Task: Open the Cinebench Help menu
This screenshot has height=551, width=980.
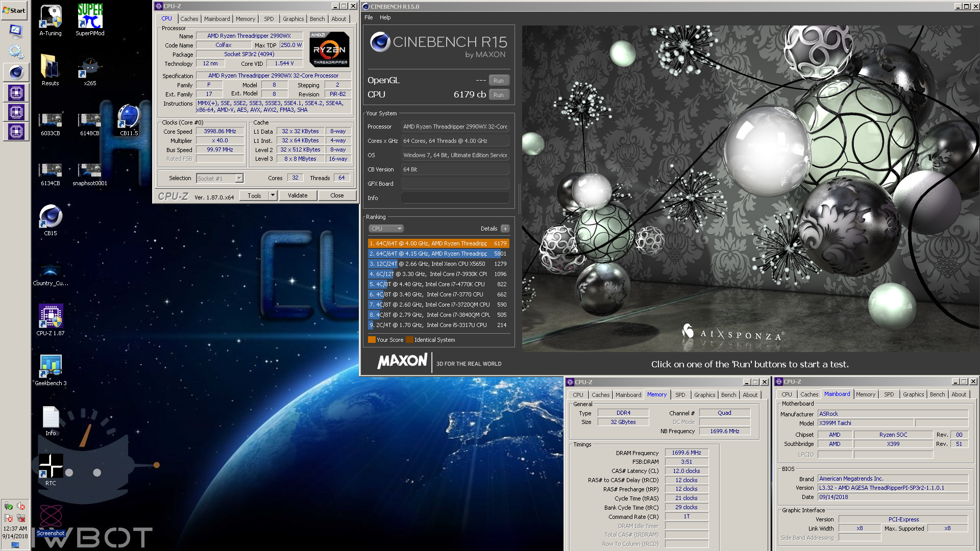Action: (385, 17)
